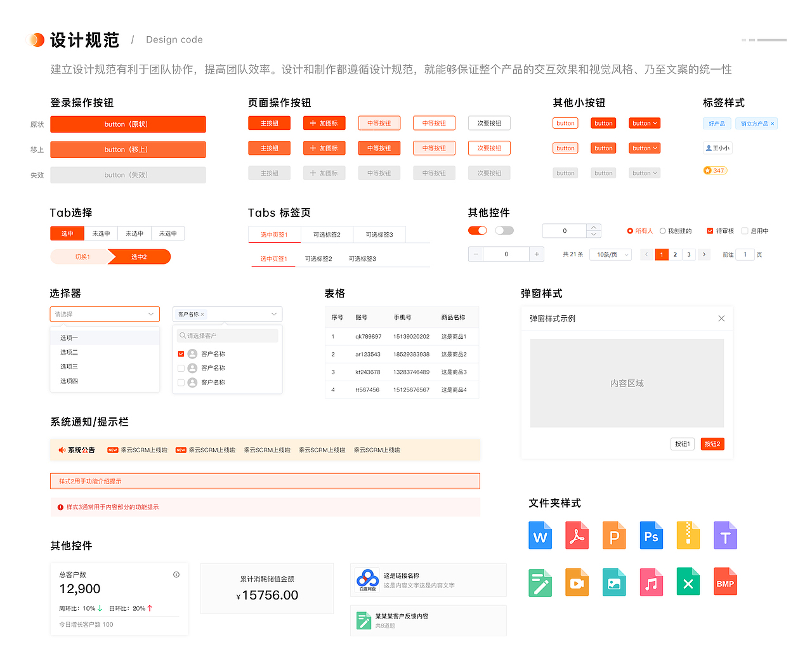This screenshot has height=668, width=812.
Task: Open the yellow ZIP archive file icon
Action: (x=688, y=535)
